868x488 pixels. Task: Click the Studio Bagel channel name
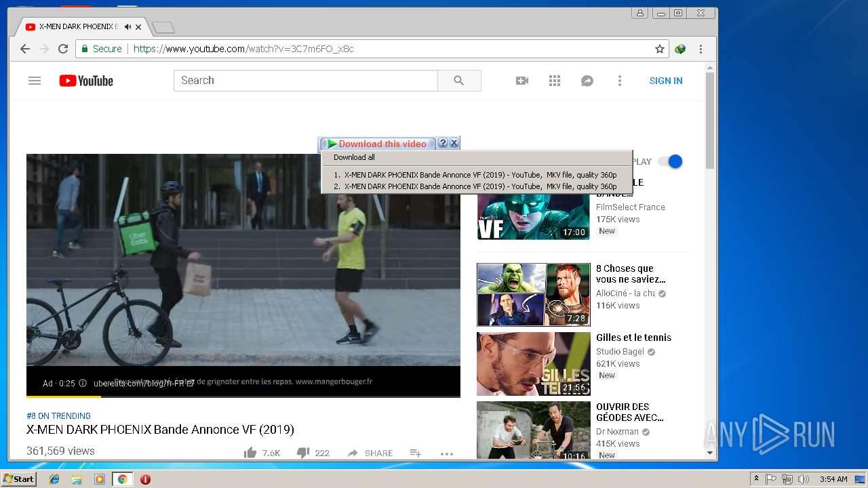click(620, 352)
